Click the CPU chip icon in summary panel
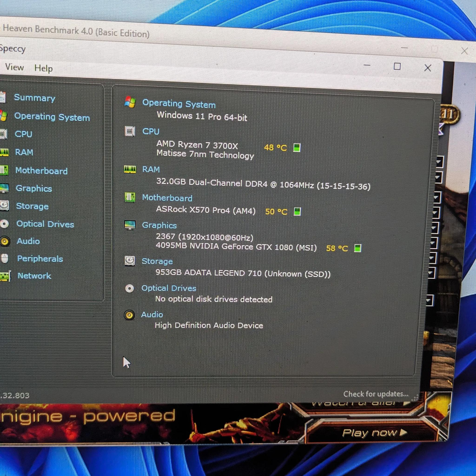This screenshot has height=476, width=476. click(130, 131)
